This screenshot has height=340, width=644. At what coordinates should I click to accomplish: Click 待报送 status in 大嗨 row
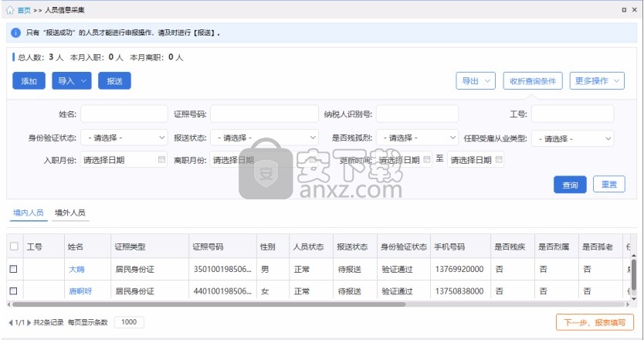[350, 269]
